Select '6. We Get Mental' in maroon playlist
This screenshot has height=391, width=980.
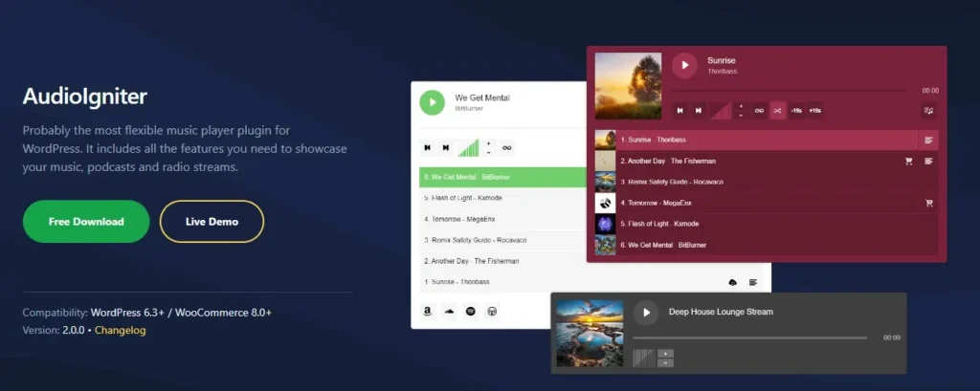tap(767, 245)
